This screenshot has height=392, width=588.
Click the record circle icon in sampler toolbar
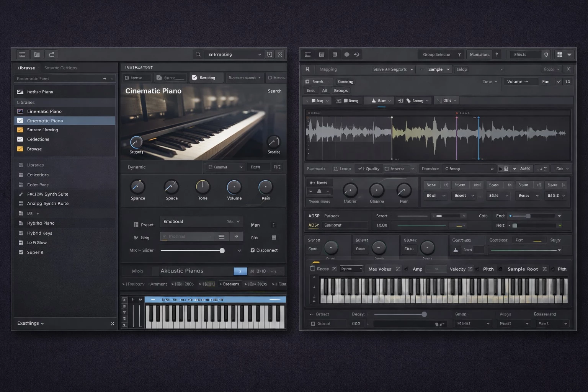[x=346, y=54]
